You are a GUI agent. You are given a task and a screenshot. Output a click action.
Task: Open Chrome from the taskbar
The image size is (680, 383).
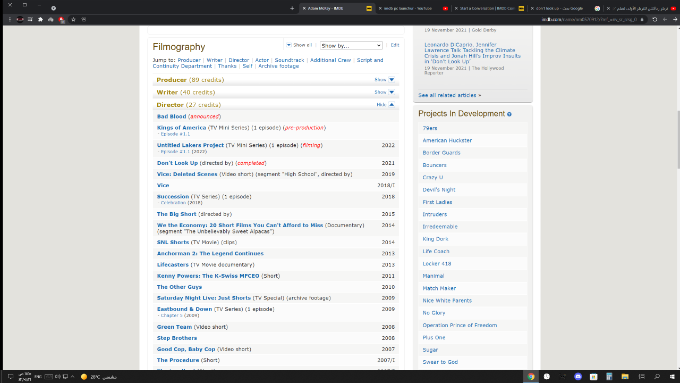(x=531, y=376)
